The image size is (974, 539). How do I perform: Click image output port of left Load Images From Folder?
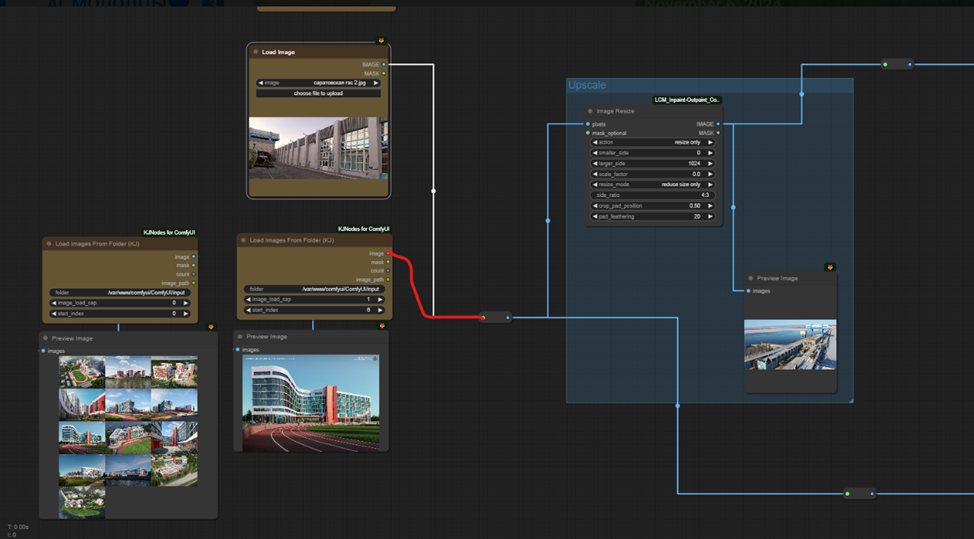194,256
